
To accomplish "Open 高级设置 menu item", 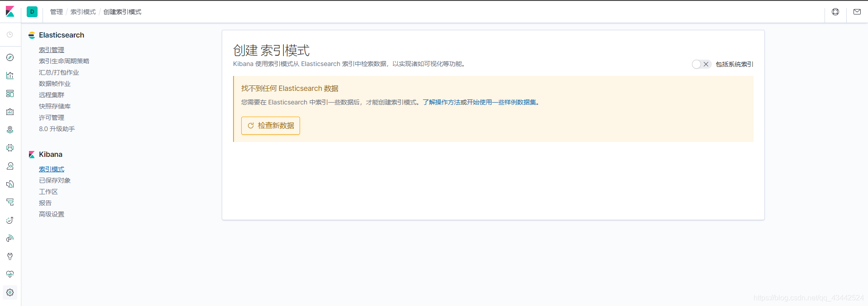I will [x=52, y=214].
